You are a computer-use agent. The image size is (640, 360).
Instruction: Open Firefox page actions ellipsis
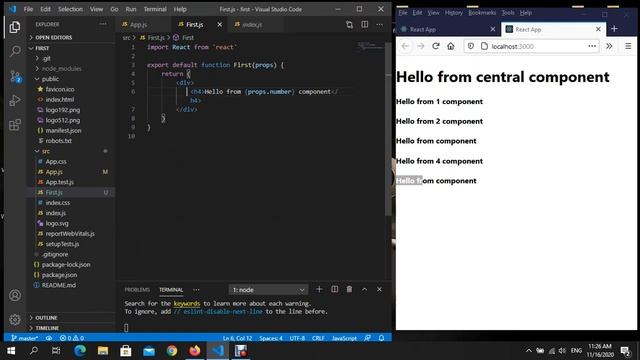592,46
